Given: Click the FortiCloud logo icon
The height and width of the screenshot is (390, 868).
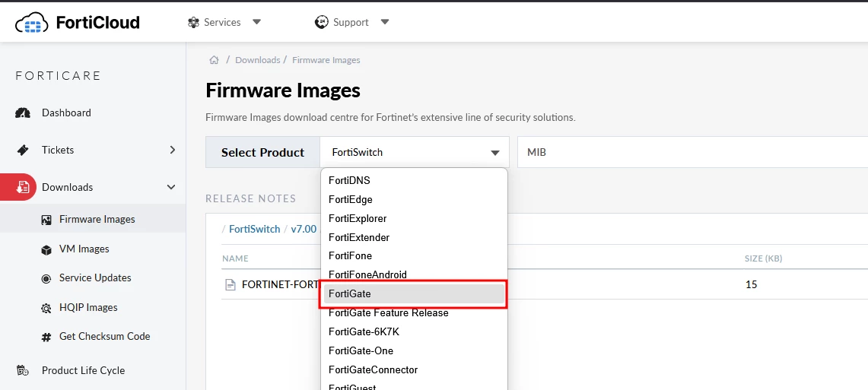Looking at the screenshot, I should (x=32, y=24).
